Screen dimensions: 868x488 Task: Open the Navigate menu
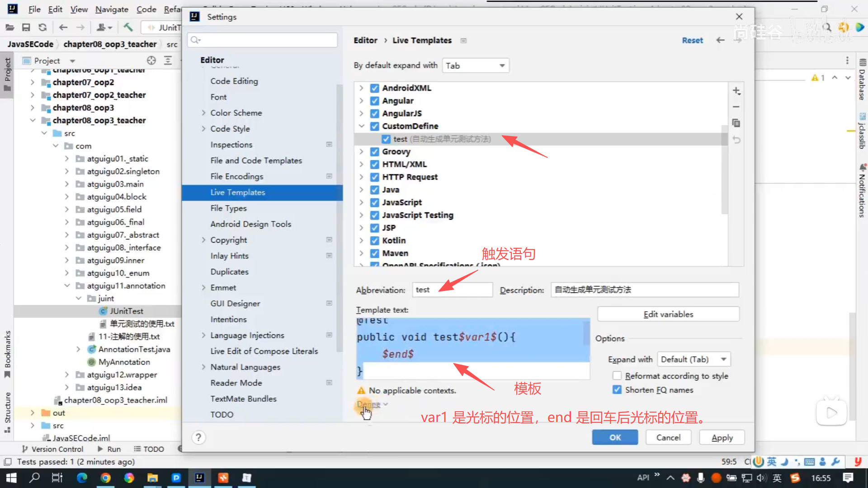[x=112, y=9]
